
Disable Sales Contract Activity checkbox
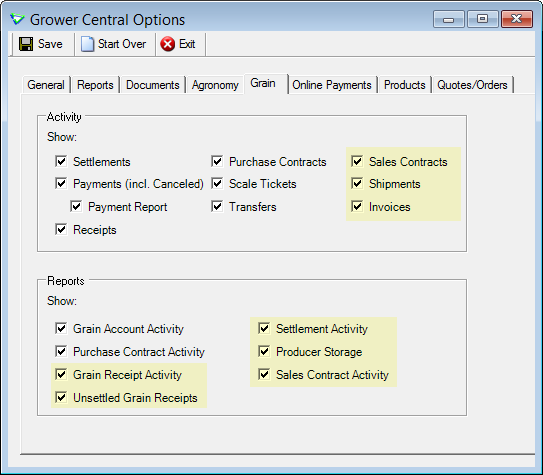[x=264, y=374]
